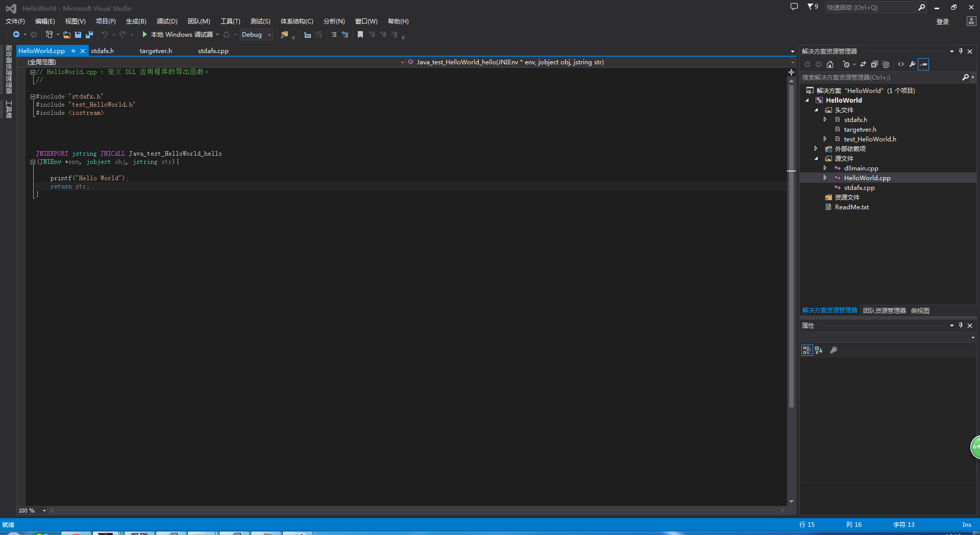
Task: Select the 资源文件 folder
Action: [x=847, y=198]
